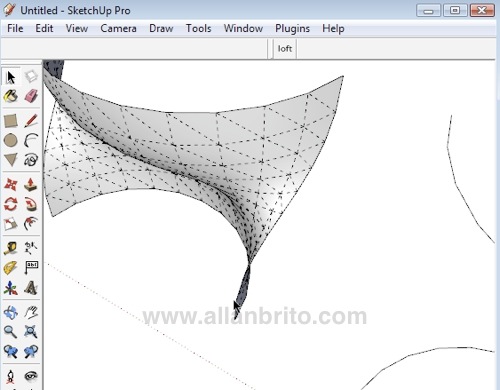500x390 pixels.
Task: Choose the 3D Text tool
Action: [x=31, y=288]
